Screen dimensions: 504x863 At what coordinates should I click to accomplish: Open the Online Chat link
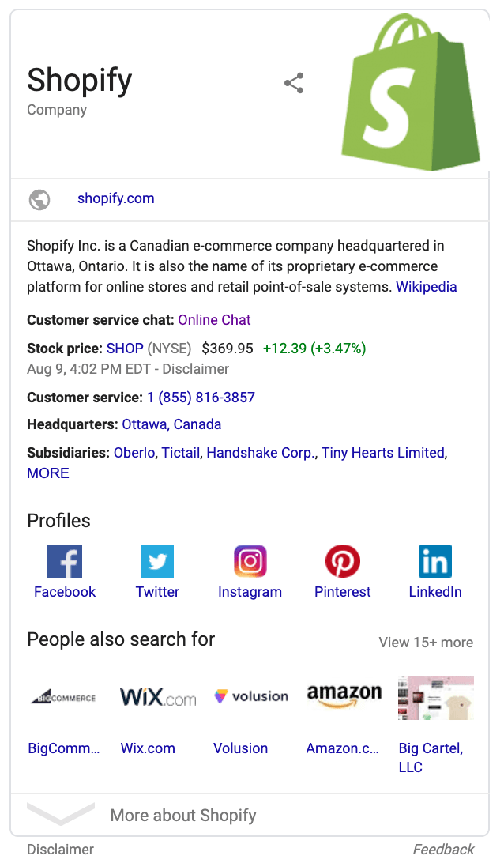tap(214, 320)
